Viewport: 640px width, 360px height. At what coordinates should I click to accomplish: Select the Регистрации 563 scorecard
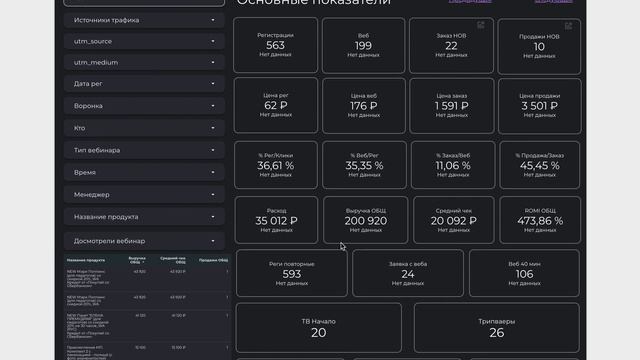click(276, 45)
